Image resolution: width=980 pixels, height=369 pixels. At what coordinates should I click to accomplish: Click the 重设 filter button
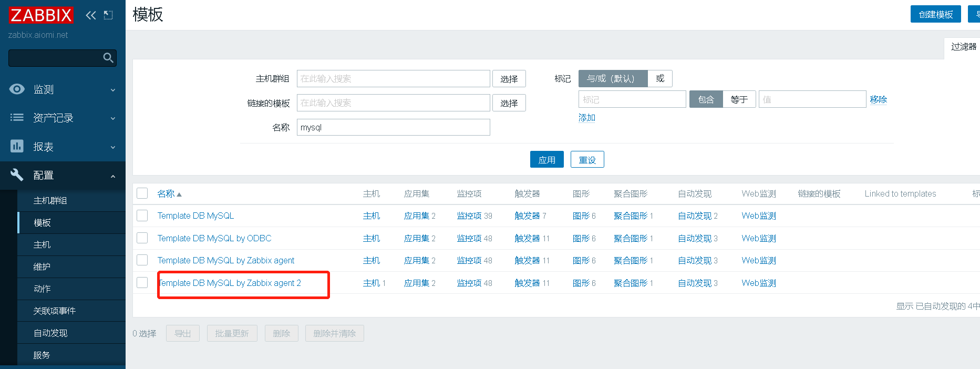coord(587,159)
